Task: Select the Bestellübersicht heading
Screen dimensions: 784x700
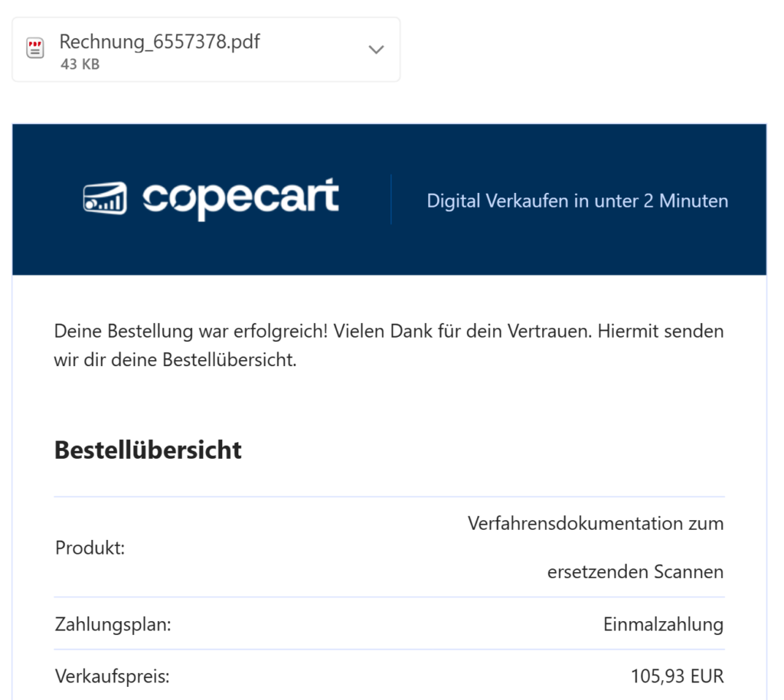Action: coord(148,450)
